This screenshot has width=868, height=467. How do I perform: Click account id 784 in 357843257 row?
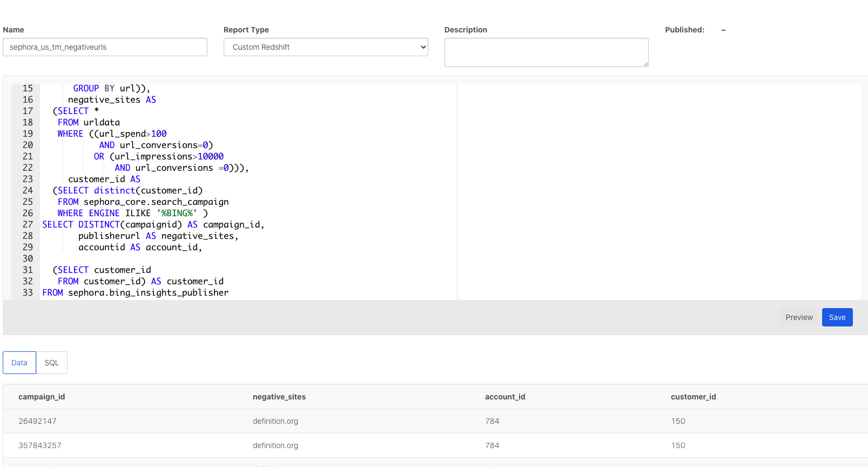492,445
